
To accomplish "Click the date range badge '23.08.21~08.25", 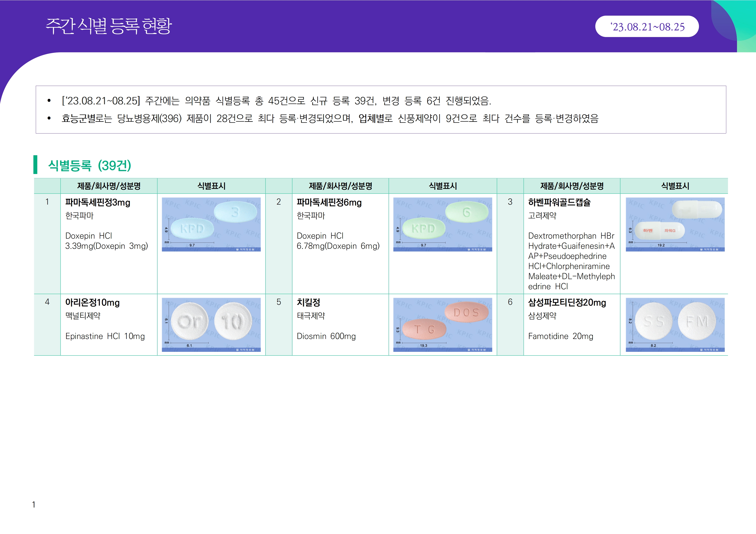I will 647,27.
